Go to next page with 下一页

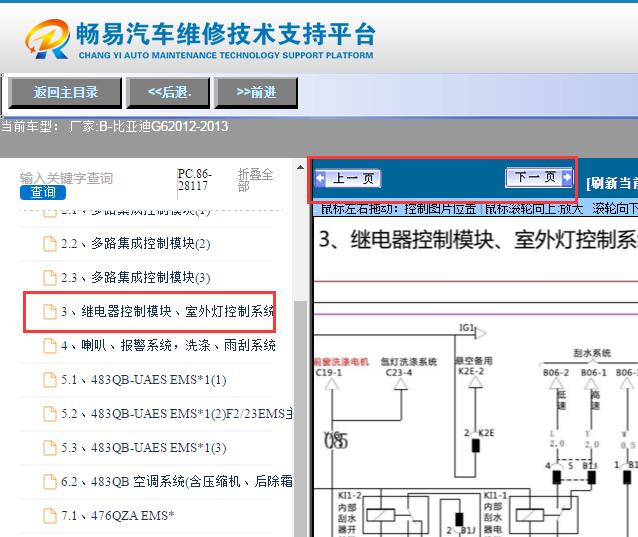539,178
